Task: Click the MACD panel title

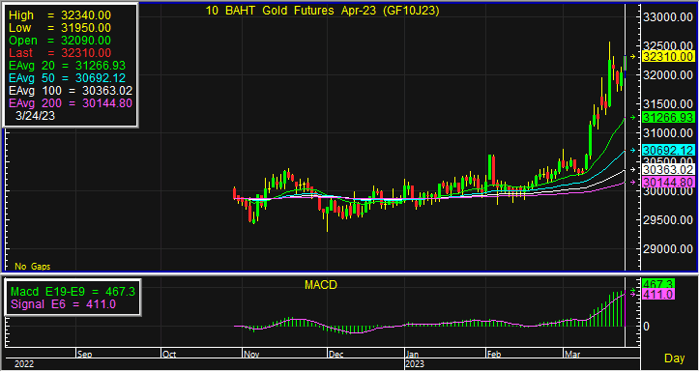Action: pyautogui.click(x=321, y=285)
